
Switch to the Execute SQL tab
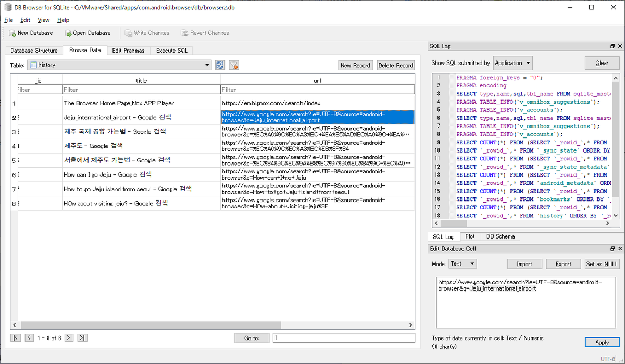tap(171, 51)
